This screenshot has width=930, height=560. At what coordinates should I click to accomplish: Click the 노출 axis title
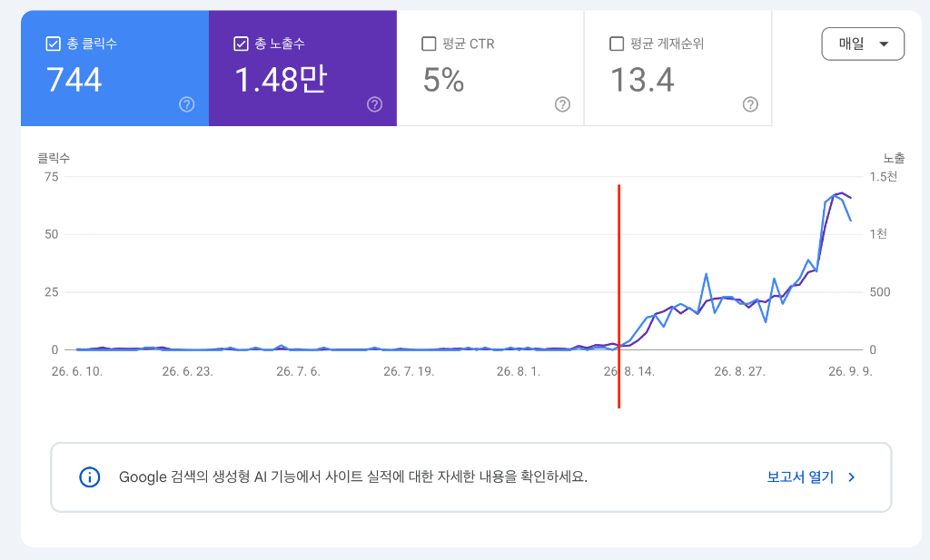click(894, 158)
